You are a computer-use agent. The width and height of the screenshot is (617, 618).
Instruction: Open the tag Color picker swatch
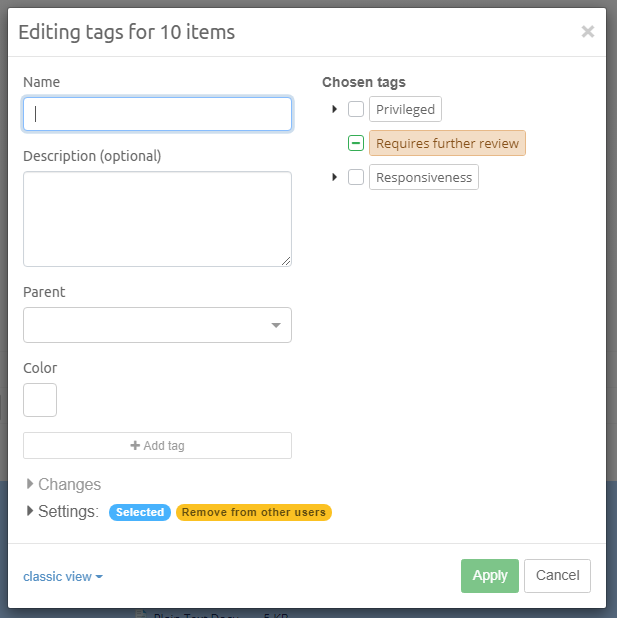[40, 399]
